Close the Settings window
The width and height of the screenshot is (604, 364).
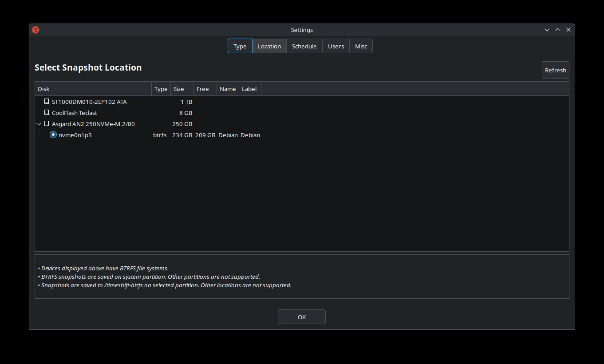click(x=568, y=30)
